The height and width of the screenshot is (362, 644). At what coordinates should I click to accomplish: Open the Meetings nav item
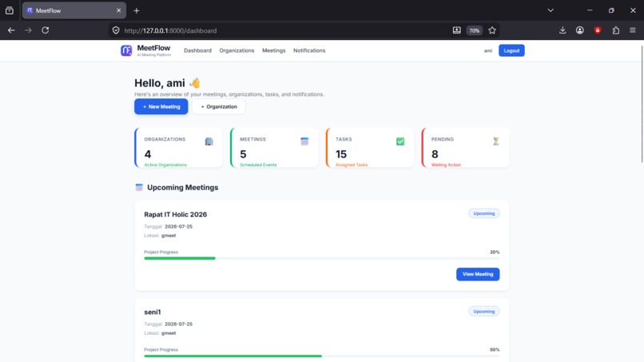tap(273, 50)
